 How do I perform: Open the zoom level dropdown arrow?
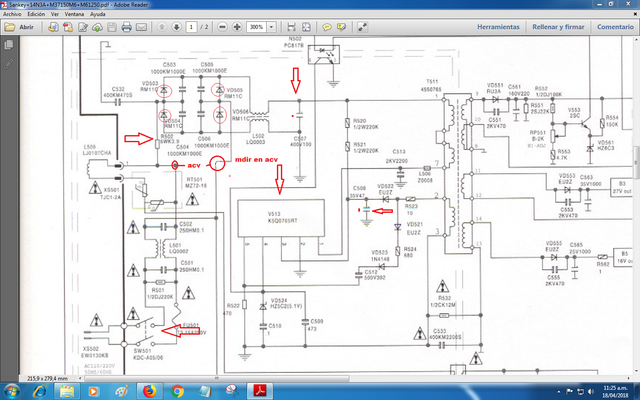[272, 27]
